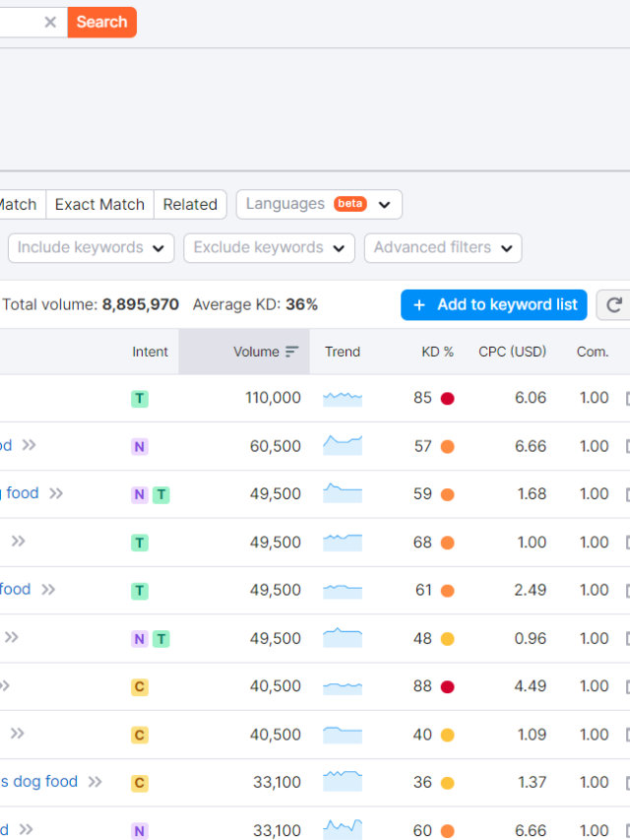Clear the search input with the X icon
The width and height of the screenshot is (630, 840).
(50, 22)
